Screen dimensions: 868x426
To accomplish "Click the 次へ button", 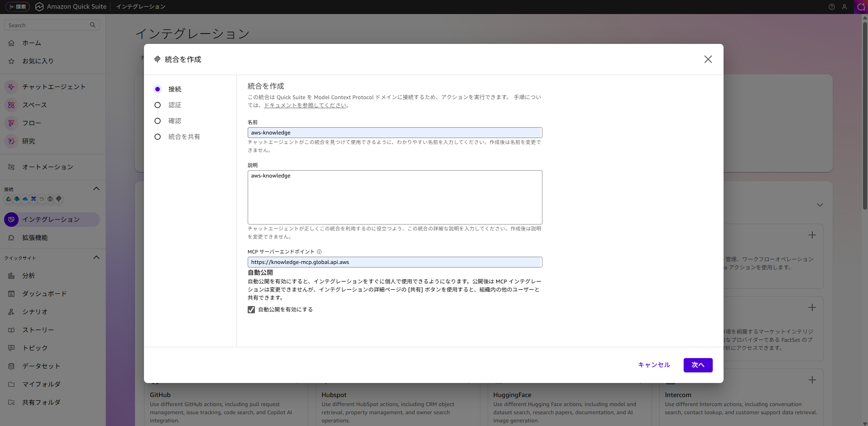I will click(698, 365).
